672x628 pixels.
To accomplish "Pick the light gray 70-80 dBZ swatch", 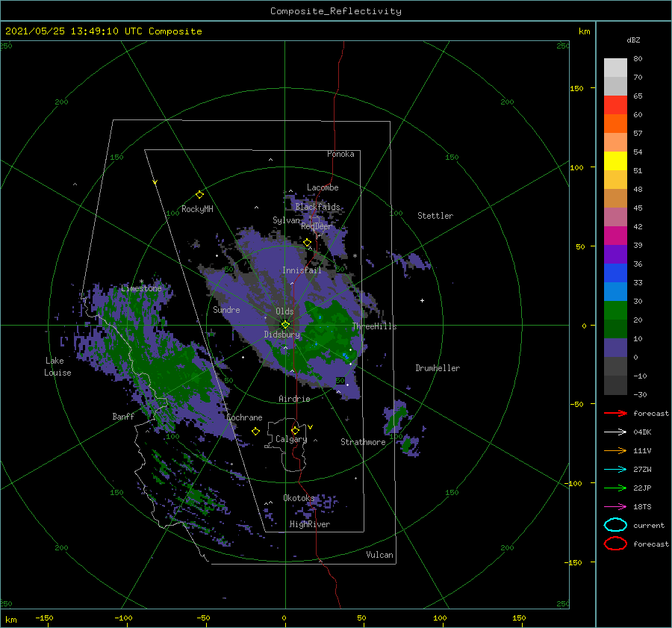I will [x=615, y=68].
